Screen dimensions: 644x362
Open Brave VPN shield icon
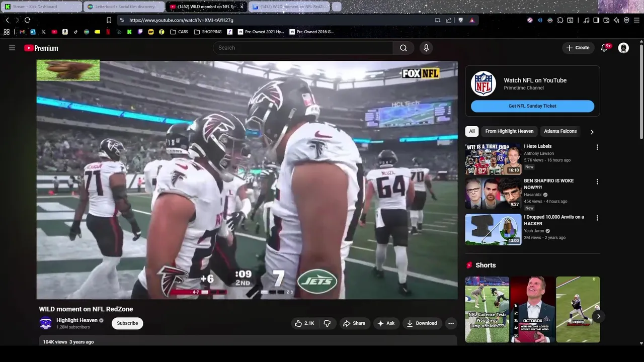click(626, 20)
